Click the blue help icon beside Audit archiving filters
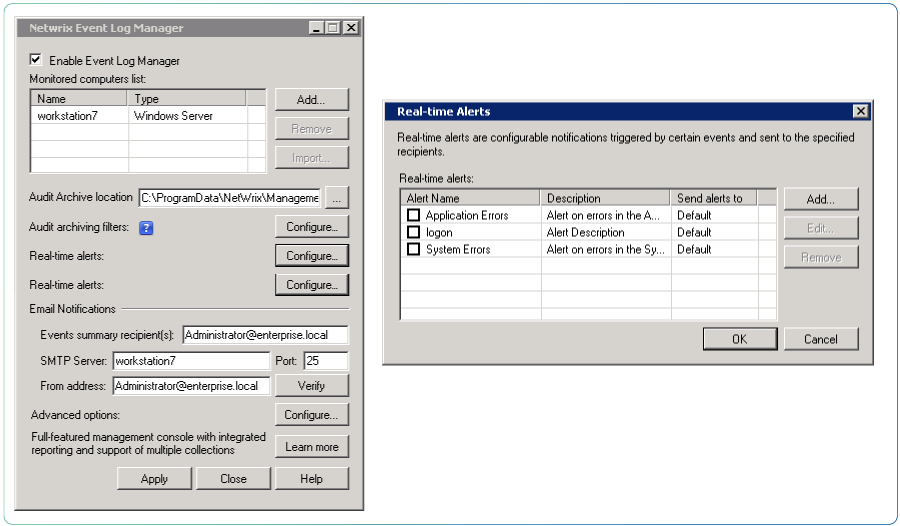900x526 pixels. 146,228
